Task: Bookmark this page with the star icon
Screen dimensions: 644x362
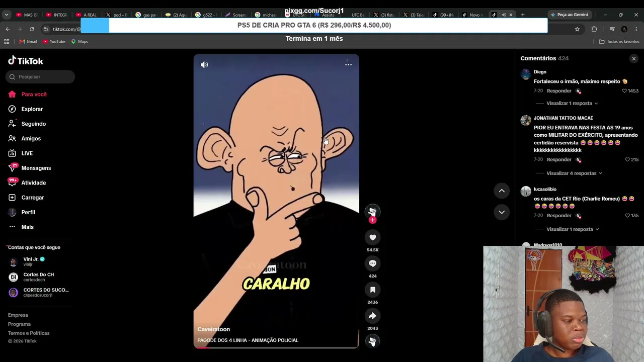Action: 577,29
